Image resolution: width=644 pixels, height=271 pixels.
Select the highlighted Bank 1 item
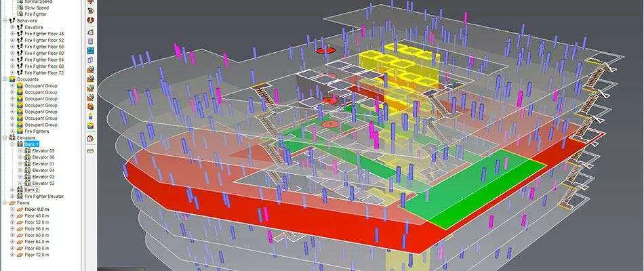[32, 144]
